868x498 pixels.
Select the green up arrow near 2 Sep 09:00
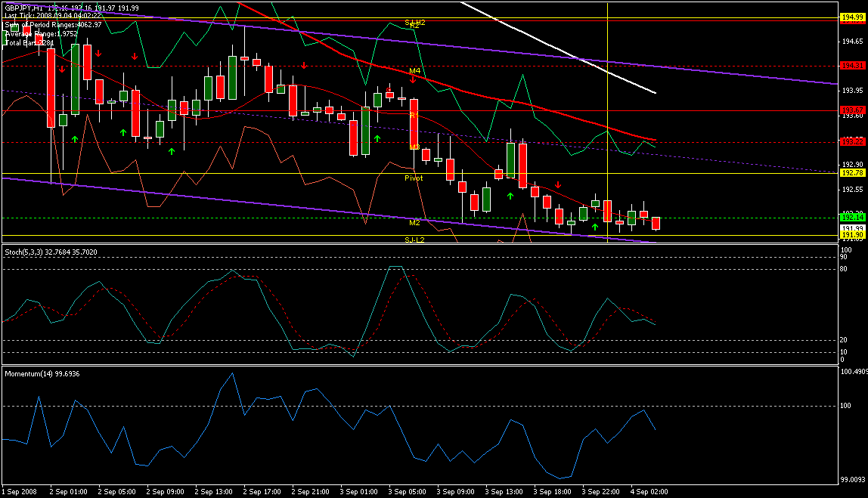click(x=171, y=151)
